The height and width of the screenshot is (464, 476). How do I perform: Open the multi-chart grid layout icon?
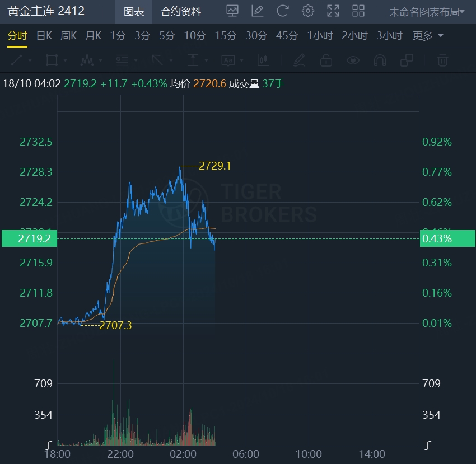pos(358,11)
